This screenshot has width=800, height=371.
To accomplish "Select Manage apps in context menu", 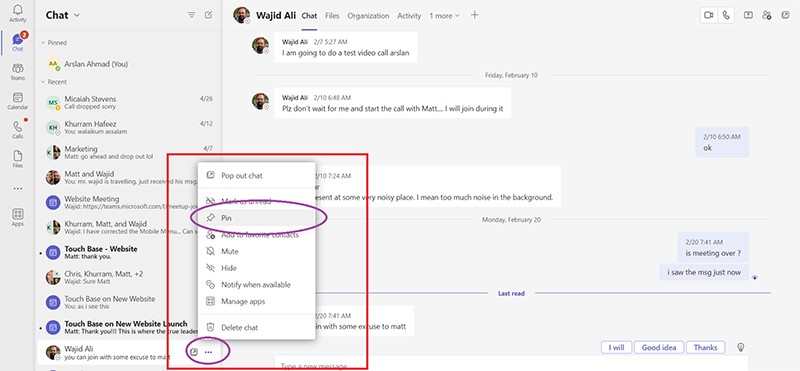I will point(256,302).
